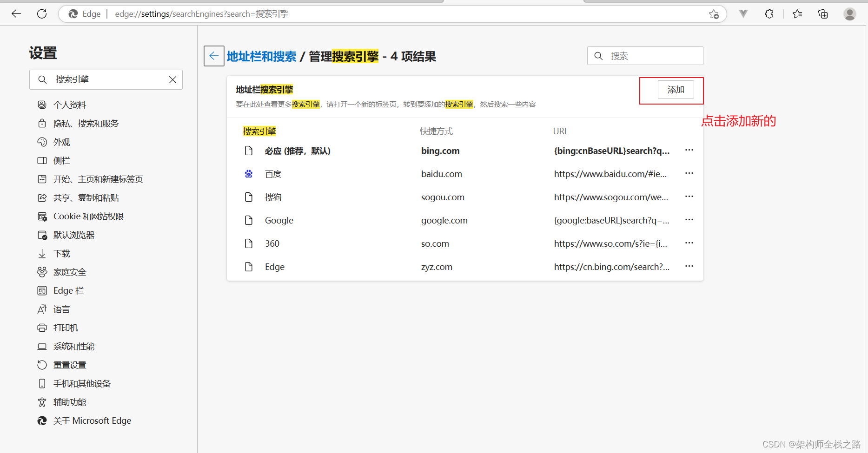Viewport: 868px width, 453px height.
Task: Follow the 地址栏和搜索 breadcrumb link
Action: [x=261, y=57]
